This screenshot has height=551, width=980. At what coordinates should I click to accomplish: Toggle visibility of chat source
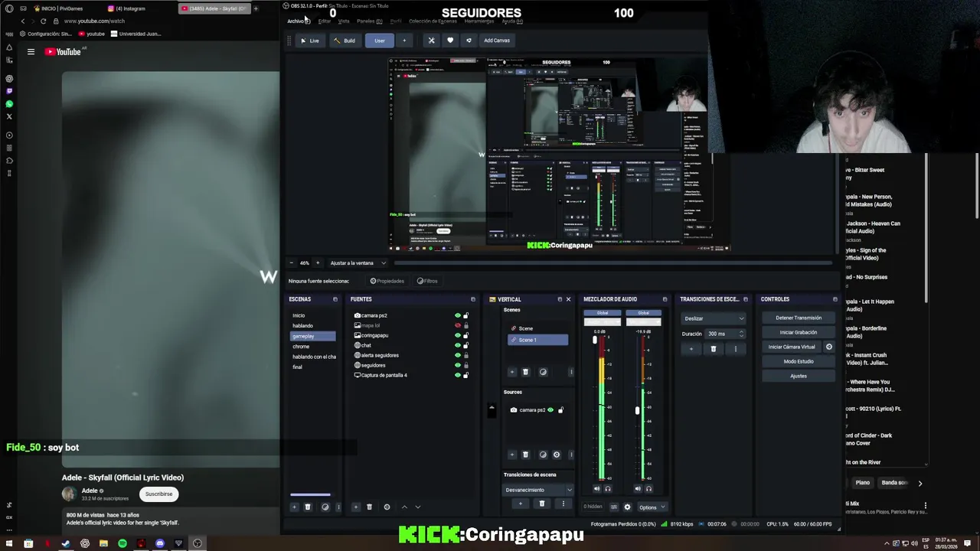click(x=458, y=345)
